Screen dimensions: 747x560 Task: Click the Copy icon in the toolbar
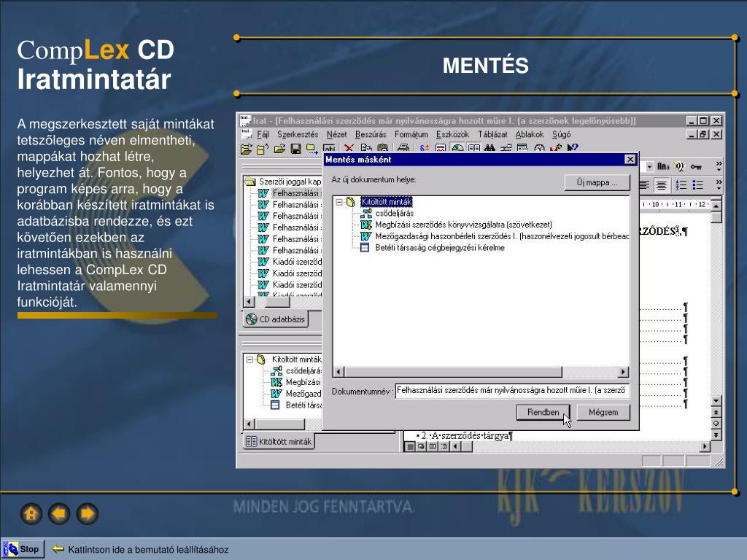366,149
